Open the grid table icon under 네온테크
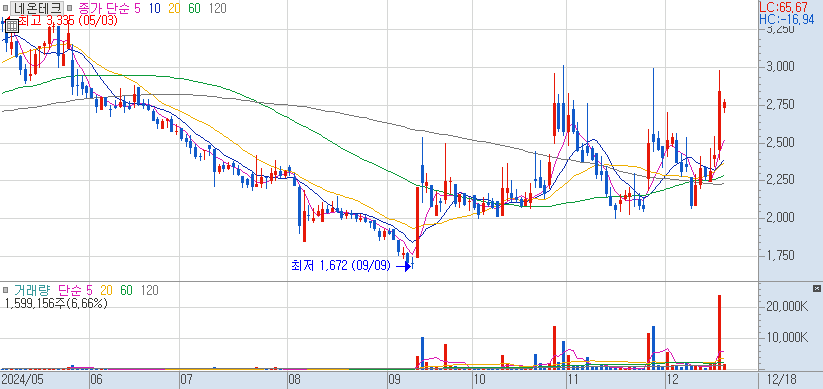This screenshot has height=389, width=823. point(12,25)
